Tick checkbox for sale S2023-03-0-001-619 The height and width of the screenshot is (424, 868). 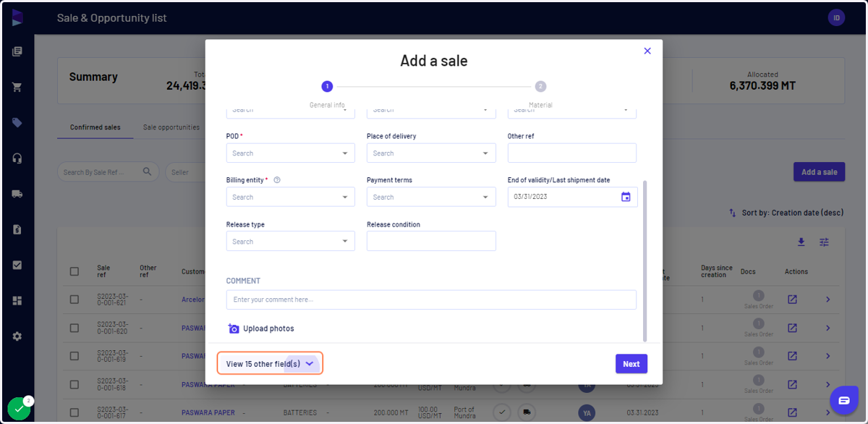(x=75, y=356)
